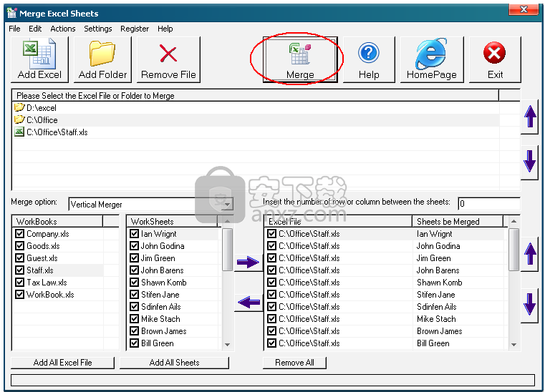
Task: Click the Remove File red X icon
Action: tap(168, 59)
